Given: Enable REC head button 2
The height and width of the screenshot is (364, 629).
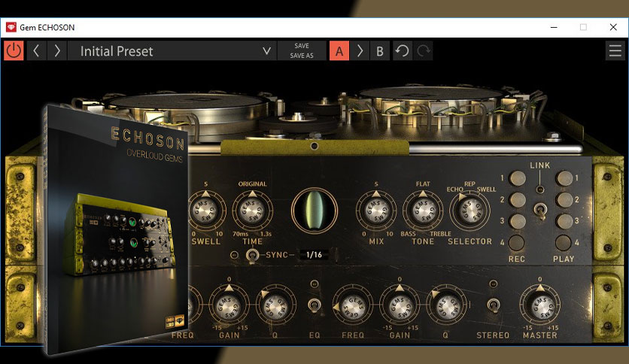Looking at the screenshot, I should click(x=517, y=199).
